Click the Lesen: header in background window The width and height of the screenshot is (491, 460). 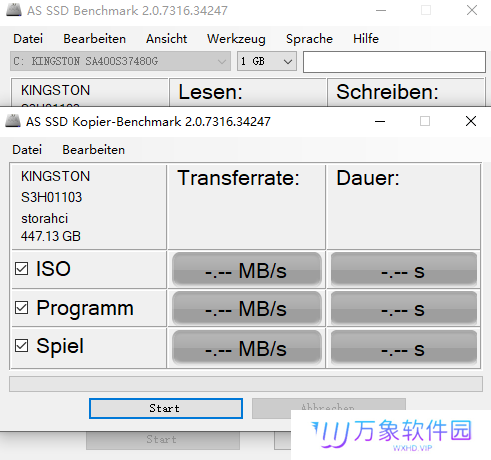pyautogui.click(x=210, y=92)
